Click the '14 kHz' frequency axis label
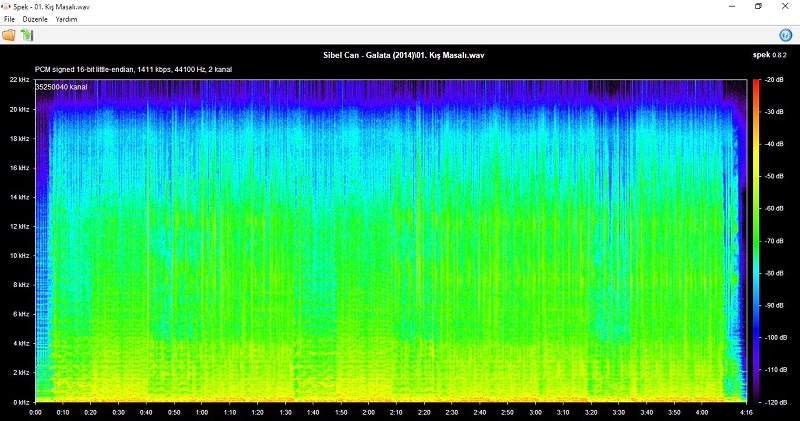 point(19,197)
